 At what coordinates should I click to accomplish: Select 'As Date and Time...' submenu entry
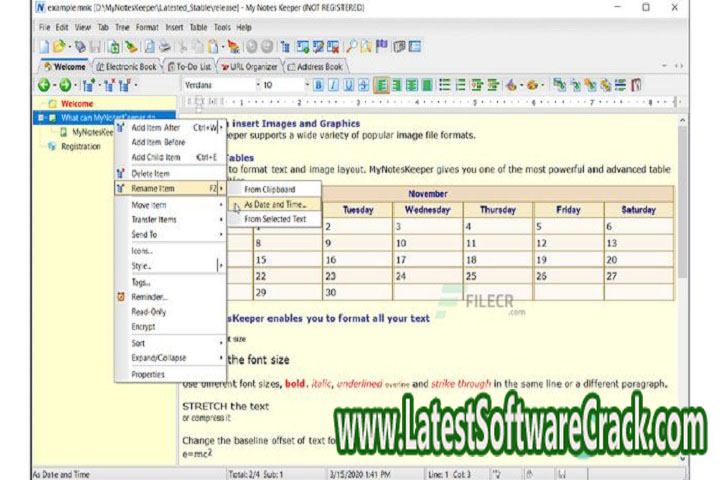[276, 204]
